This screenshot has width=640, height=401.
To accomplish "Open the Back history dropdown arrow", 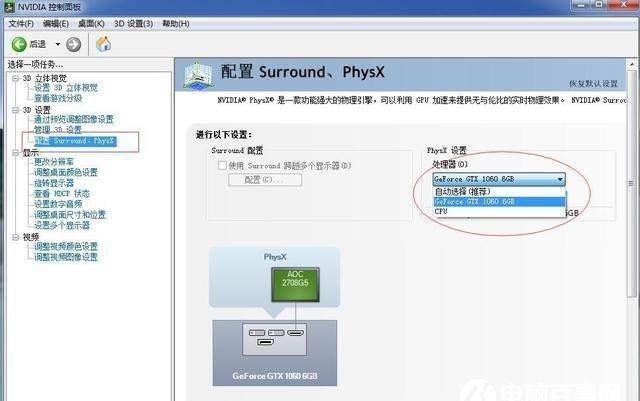I will click(x=58, y=44).
